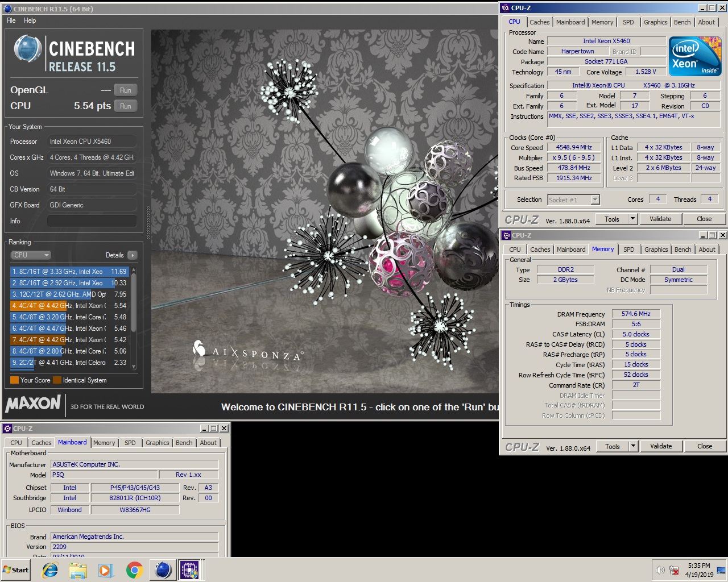The height and width of the screenshot is (582, 728).
Task: Click the volume speaker tray icon
Action: click(660, 570)
